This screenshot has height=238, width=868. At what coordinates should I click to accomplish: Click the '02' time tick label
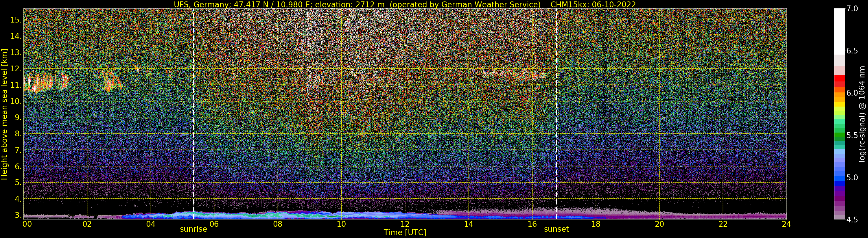(87, 224)
